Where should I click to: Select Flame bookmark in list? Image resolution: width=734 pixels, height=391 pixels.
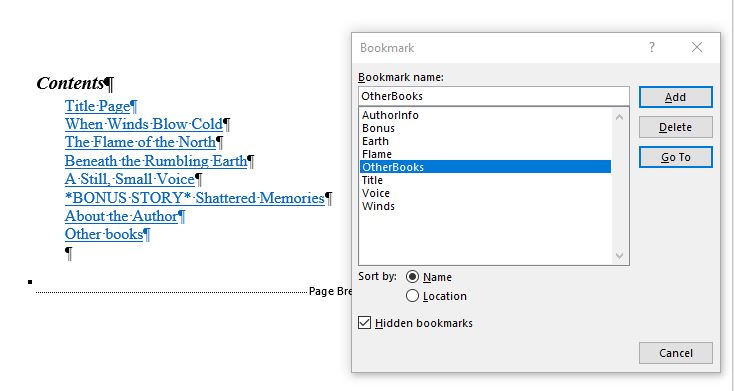click(485, 154)
